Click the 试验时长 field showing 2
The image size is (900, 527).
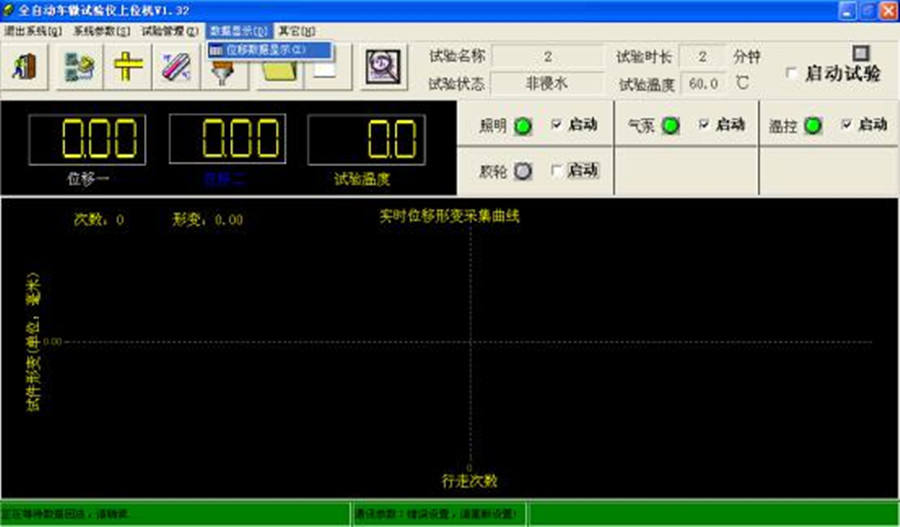pyautogui.click(x=702, y=56)
